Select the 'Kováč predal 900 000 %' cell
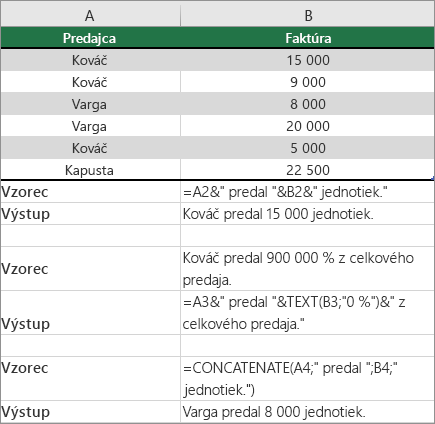The image size is (435, 424). (307, 269)
